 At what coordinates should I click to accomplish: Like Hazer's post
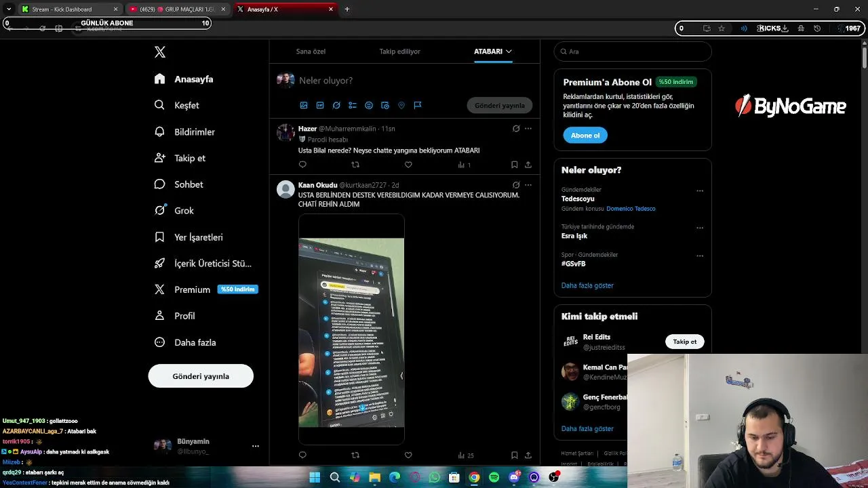[408, 165]
